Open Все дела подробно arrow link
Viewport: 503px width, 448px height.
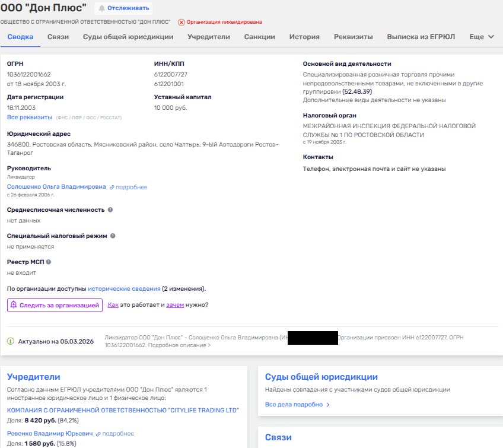click(297, 405)
